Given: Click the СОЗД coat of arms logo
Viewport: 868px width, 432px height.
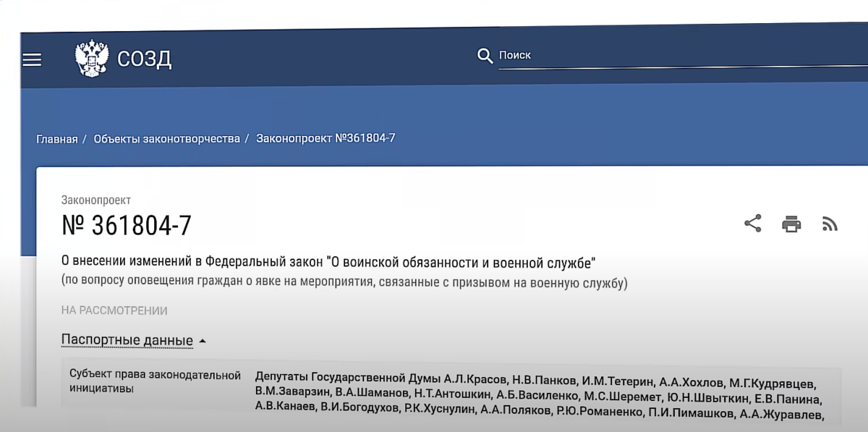Looking at the screenshot, I should point(92,59).
